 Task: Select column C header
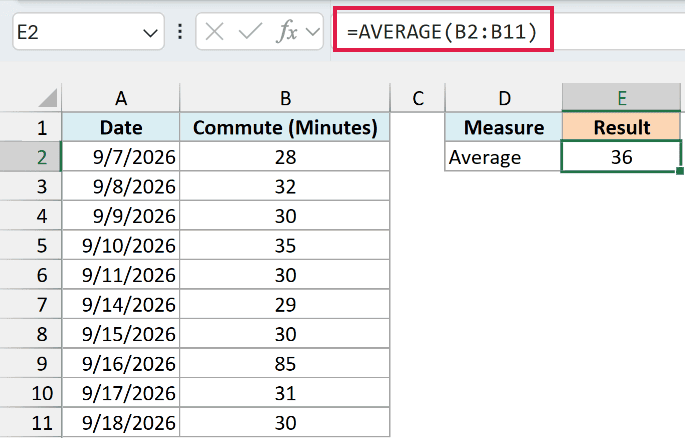pyautogui.click(x=418, y=98)
